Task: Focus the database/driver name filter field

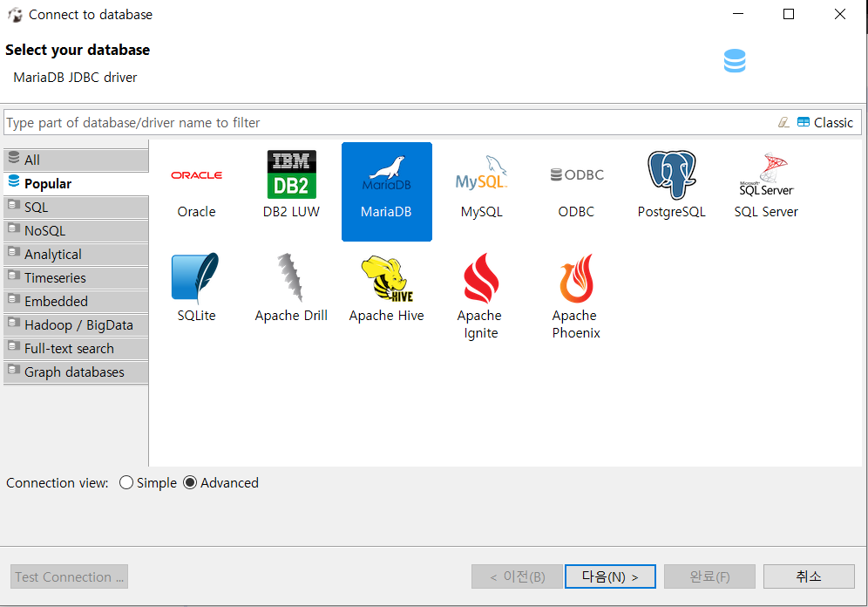Action: tap(388, 122)
